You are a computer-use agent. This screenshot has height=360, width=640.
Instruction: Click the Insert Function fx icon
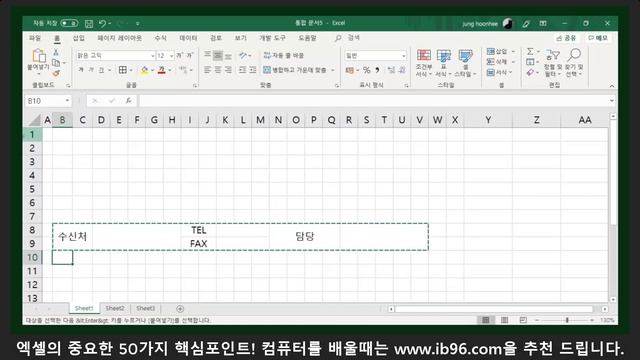(x=128, y=101)
